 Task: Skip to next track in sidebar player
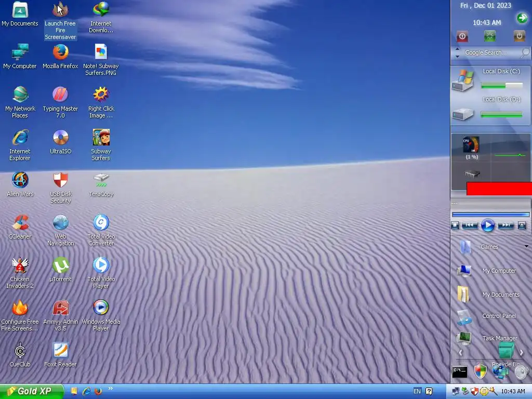506,225
